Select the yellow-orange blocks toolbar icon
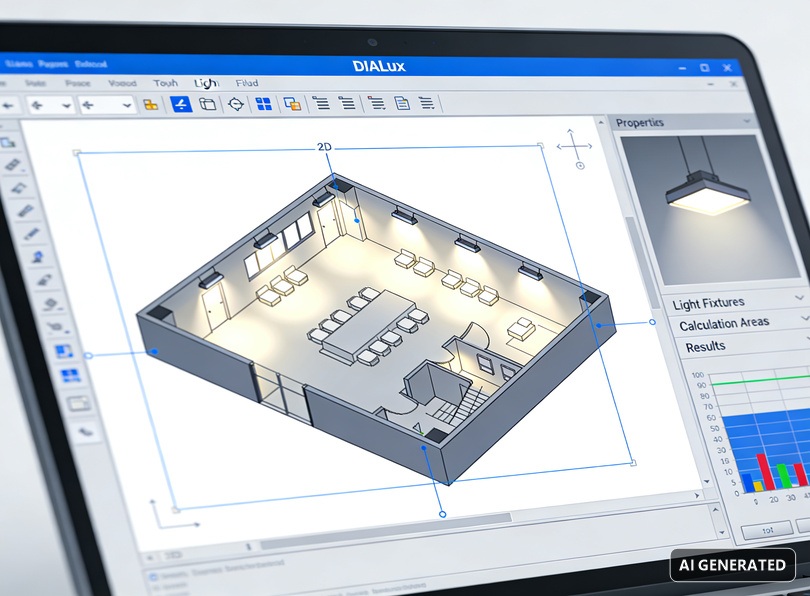 pyautogui.click(x=150, y=104)
